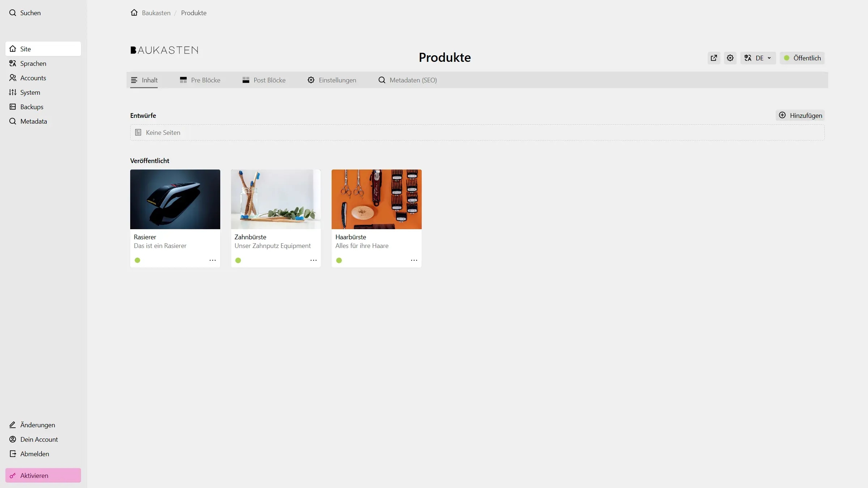Open options menu of Rasierer card
The width and height of the screenshot is (868, 488).
(212, 260)
